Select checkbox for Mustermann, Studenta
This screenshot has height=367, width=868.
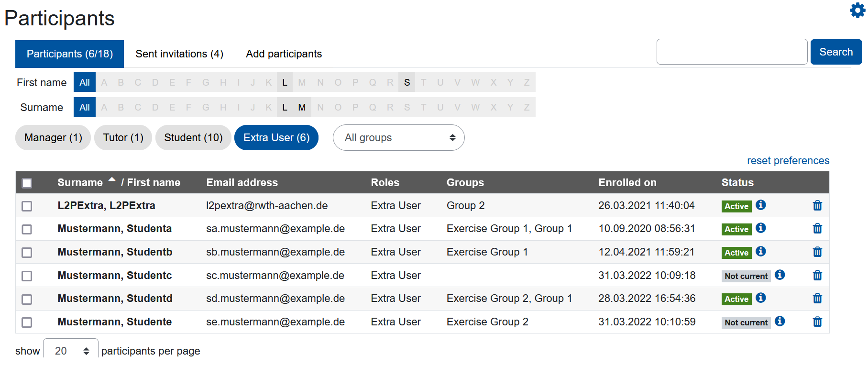(x=27, y=229)
